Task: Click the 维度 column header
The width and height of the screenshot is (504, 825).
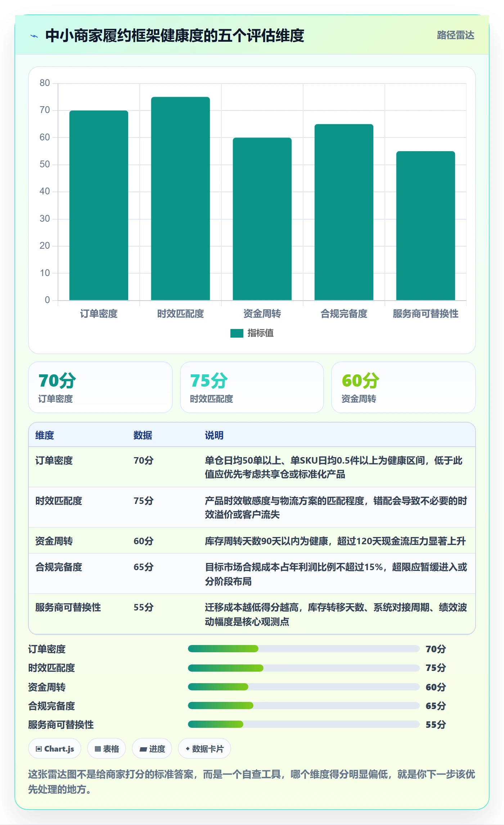Action: pyautogui.click(x=45, y=435)
